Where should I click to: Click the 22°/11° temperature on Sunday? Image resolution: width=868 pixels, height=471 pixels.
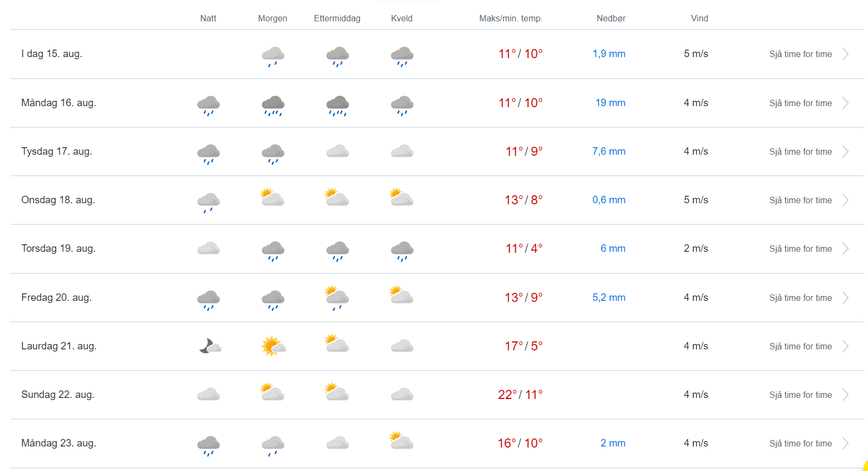pyautogui.click(x=520, y=395)
